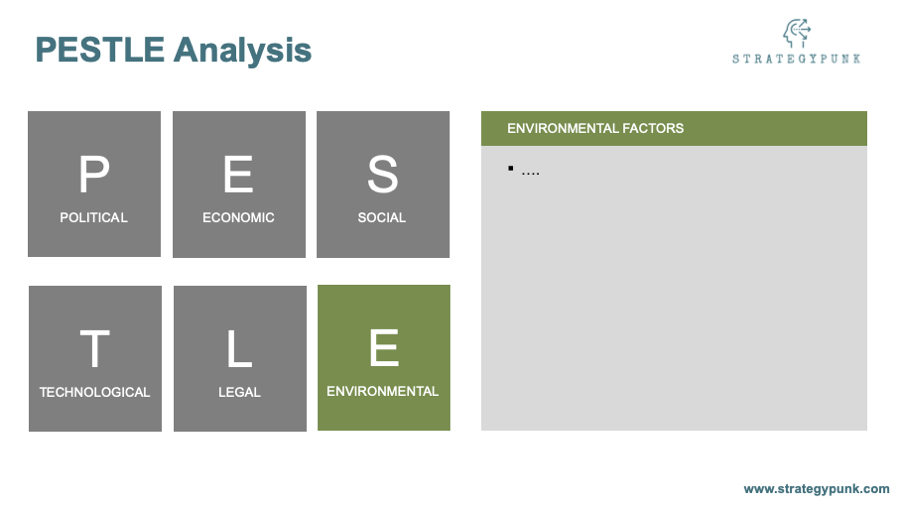Select the Technological T tile
900x506 pixels.
(95, 359)
